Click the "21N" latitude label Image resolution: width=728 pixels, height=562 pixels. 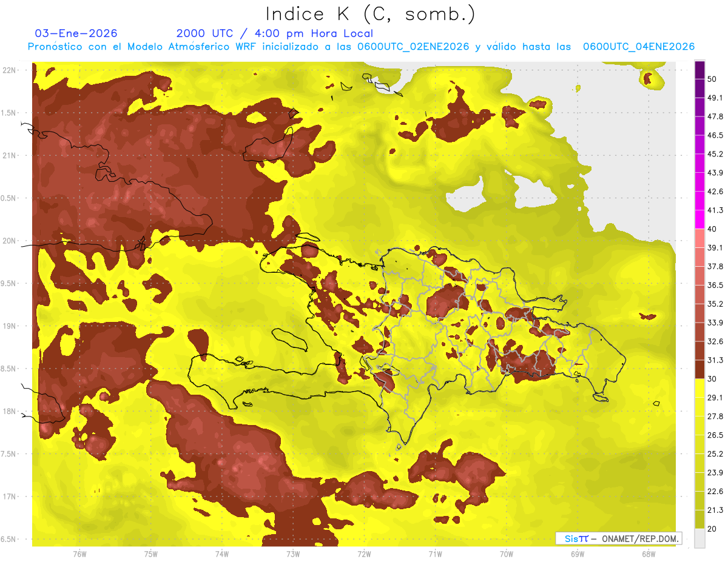[x=10, y=156]
